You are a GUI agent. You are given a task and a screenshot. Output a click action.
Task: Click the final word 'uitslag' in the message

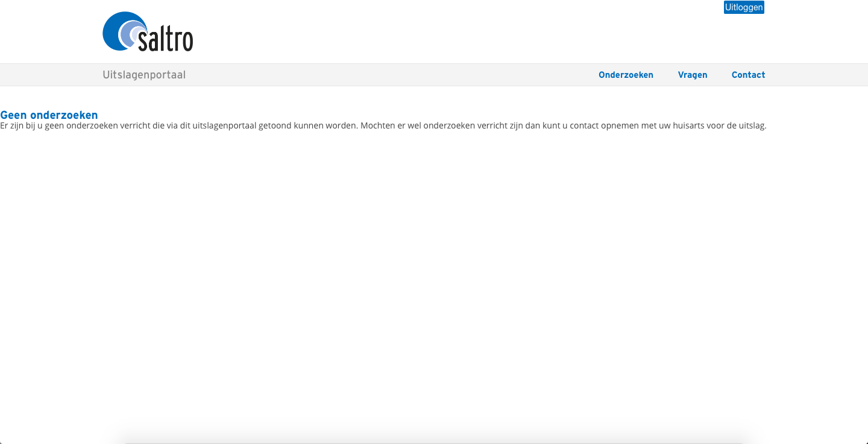[x=752, y=126]
